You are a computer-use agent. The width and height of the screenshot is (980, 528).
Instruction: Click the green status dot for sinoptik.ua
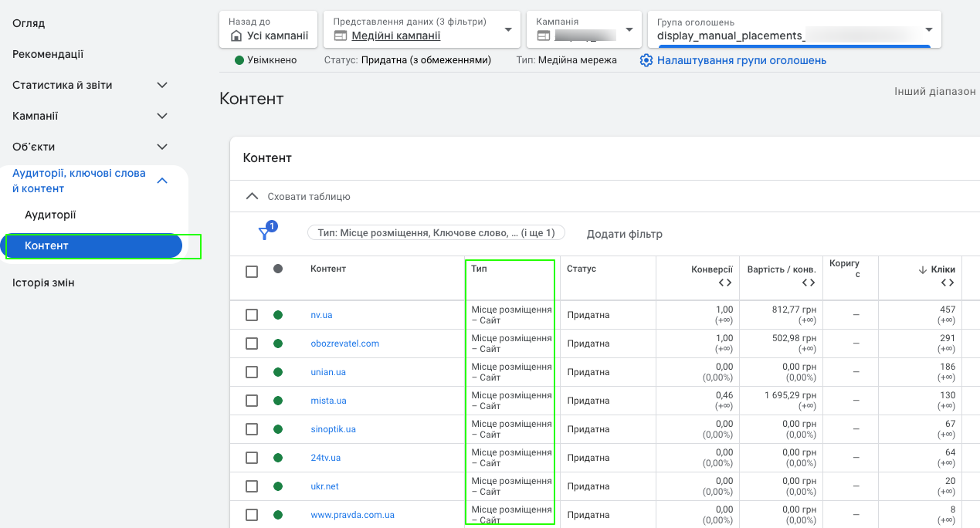278,429
